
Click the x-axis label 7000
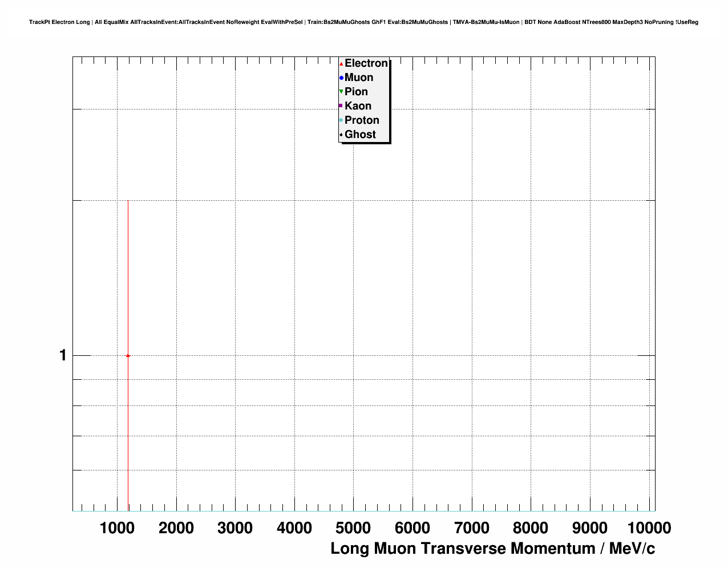pyautogui.click(x=472, y=528)
